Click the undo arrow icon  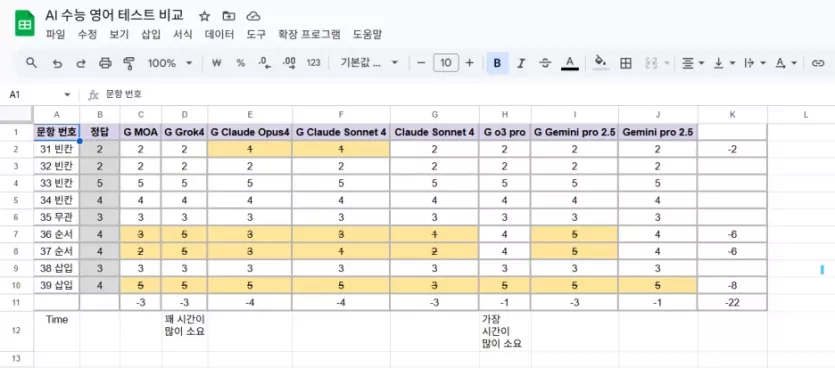(58, 63)
